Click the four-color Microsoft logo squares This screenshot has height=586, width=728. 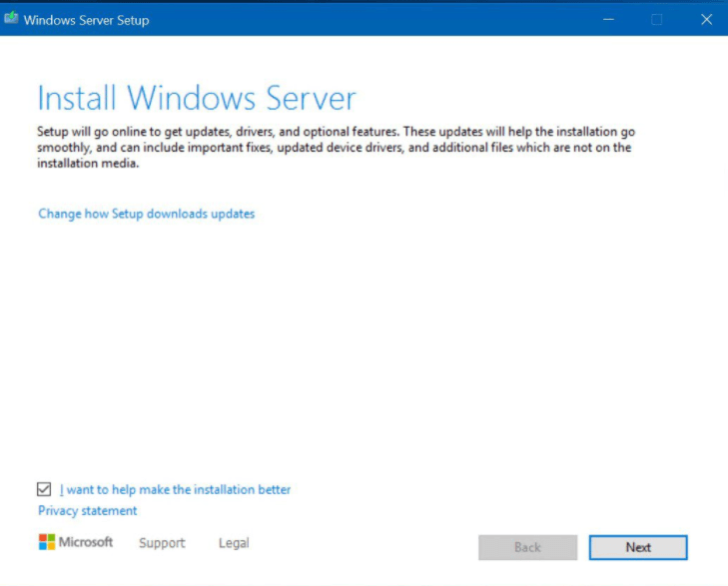[x=46, y=542]
